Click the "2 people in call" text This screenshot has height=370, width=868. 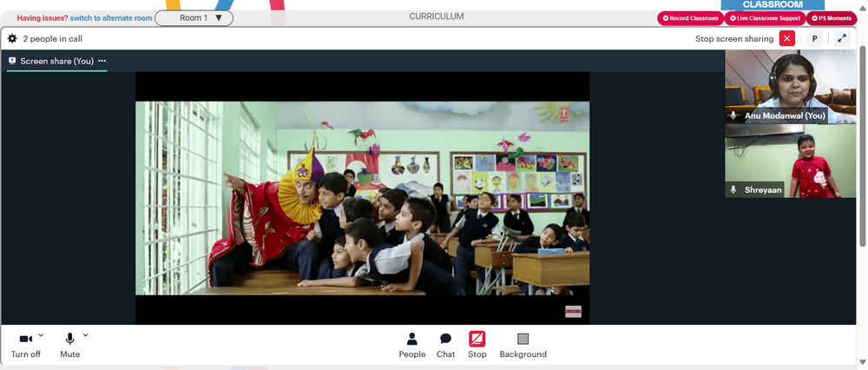[x=53, y=39]
